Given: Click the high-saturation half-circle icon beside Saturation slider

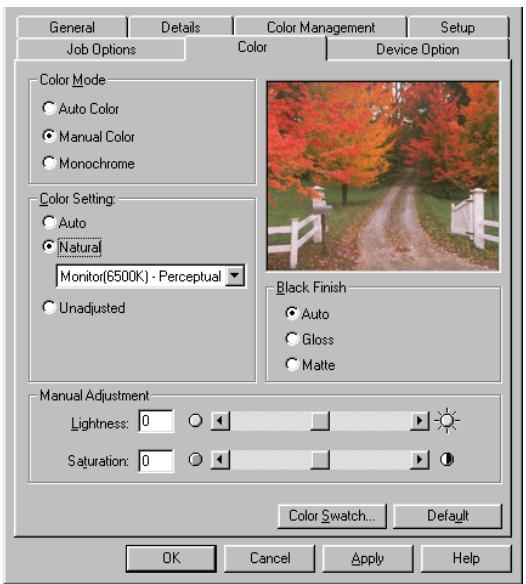Looking at the screenshot, I should [x=447, y=459].
